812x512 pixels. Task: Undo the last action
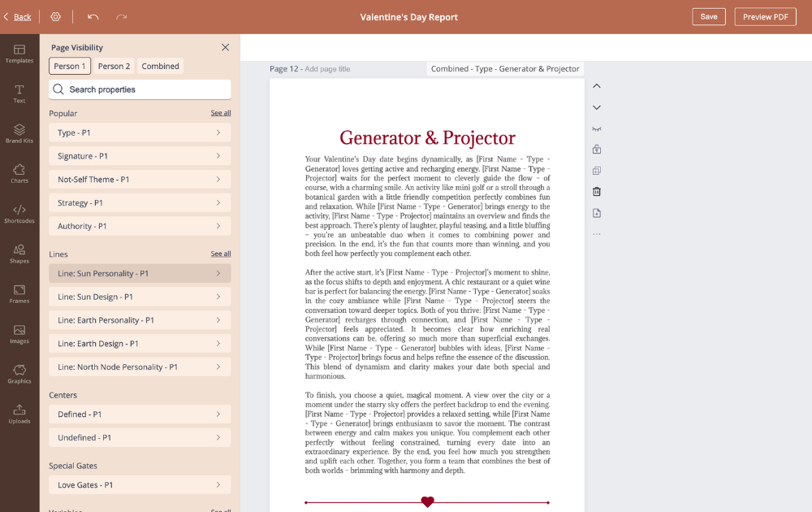pyautogui.click(x=93, y=16)
